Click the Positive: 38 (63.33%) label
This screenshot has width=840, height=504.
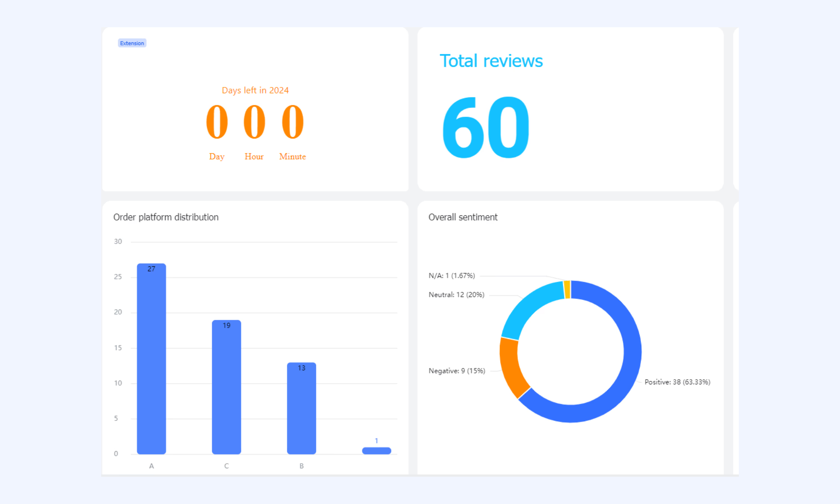(677, 382)
